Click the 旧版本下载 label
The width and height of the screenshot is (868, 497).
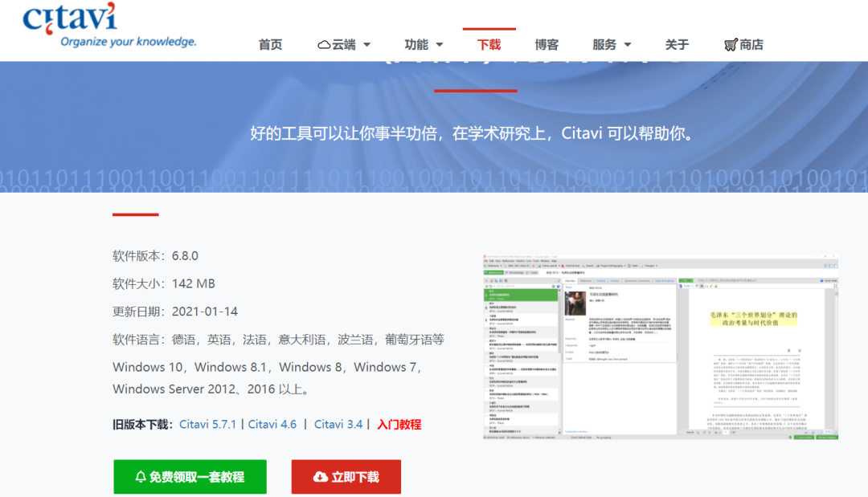[x=143, y=424]
